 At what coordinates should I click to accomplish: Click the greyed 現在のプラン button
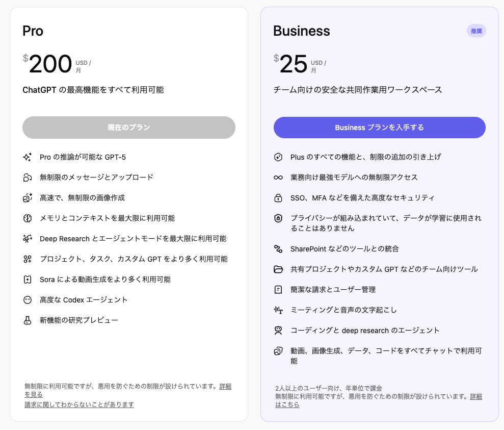(129, 128)
